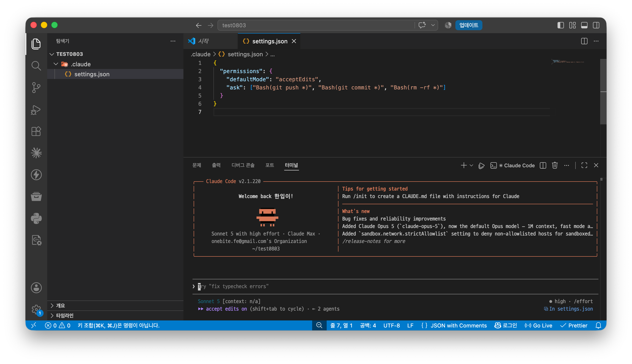632x364 pixels.
Task: Click the Claude Code terminal prompt input
Action: [x=395, y=286]
